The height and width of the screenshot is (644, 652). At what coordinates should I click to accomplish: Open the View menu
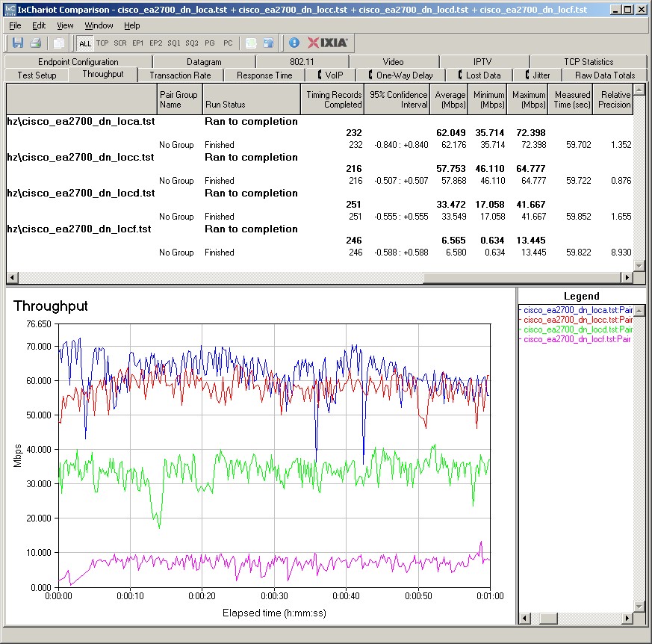click(65, 26)
